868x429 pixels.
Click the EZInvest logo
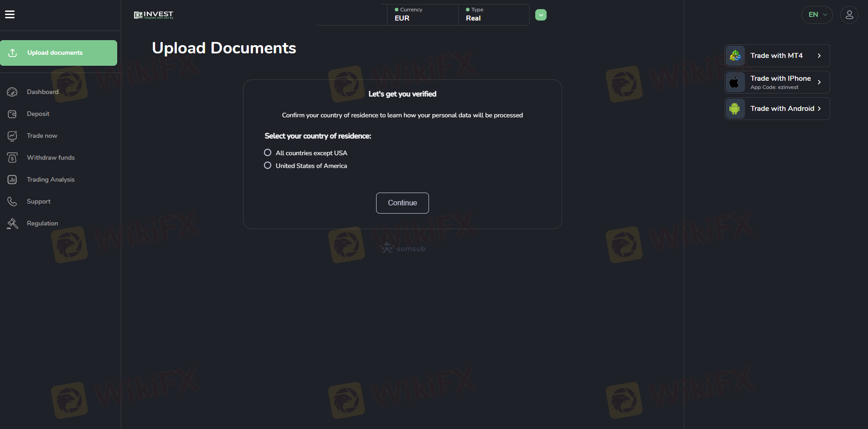154,15
